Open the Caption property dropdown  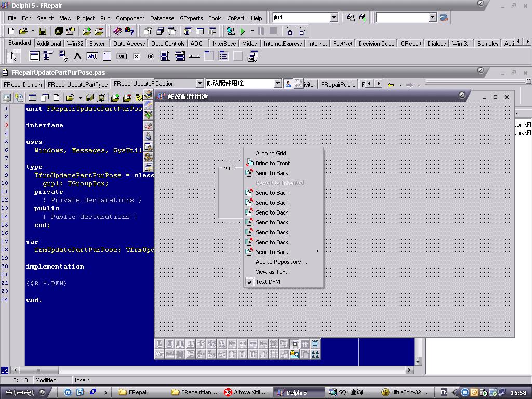tap(199, 83)
